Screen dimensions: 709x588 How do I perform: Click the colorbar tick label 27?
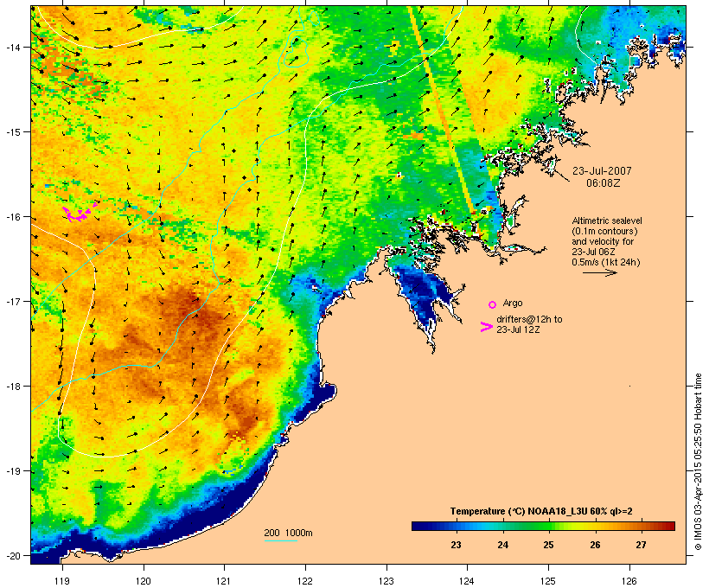tap(641, 545)
